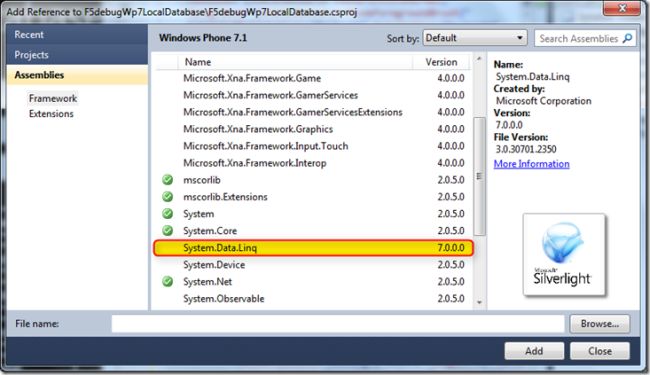Open the Sort by Default dropdown

(x=475, y=38)
